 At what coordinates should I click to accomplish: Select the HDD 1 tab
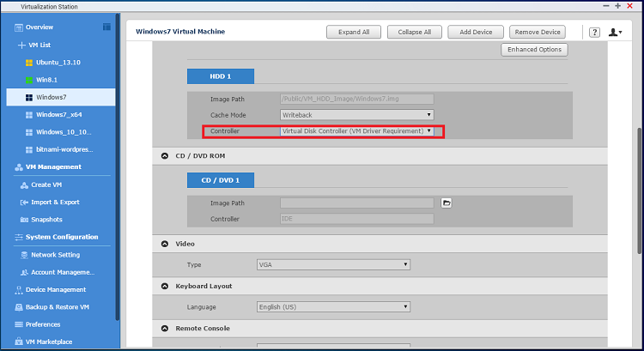tap(221, 76)
